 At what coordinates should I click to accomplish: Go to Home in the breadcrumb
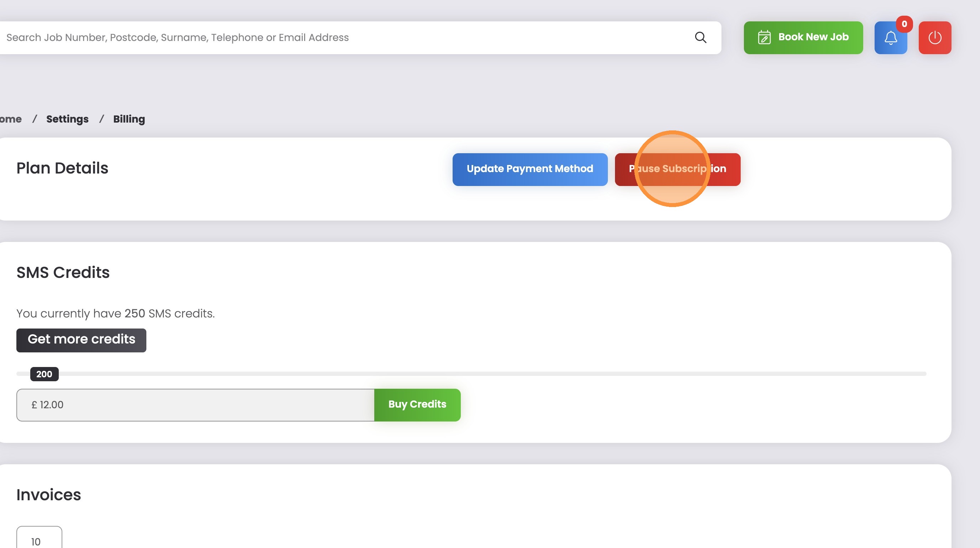pyautogui.click(x=11, y=119)
